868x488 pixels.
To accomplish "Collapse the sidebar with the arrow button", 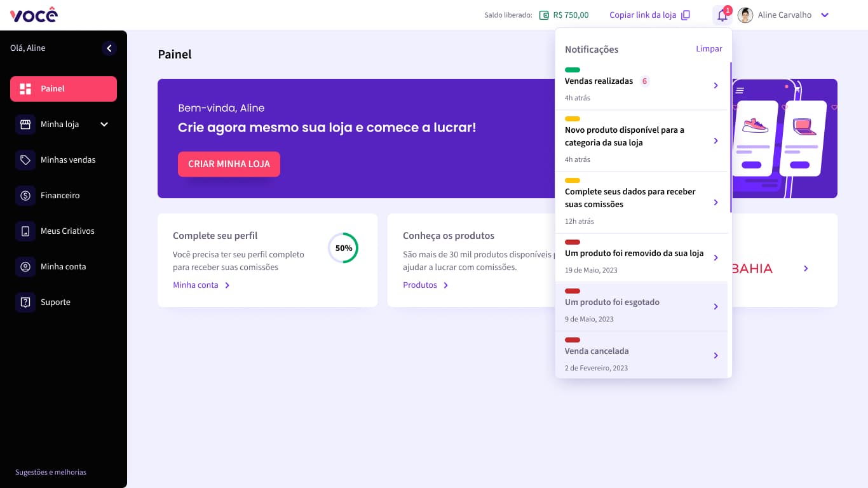I will click(x=109, y=48).
